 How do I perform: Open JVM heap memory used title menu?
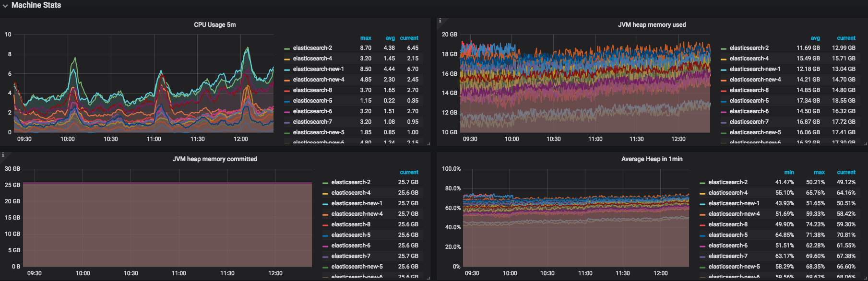[652, 25]
